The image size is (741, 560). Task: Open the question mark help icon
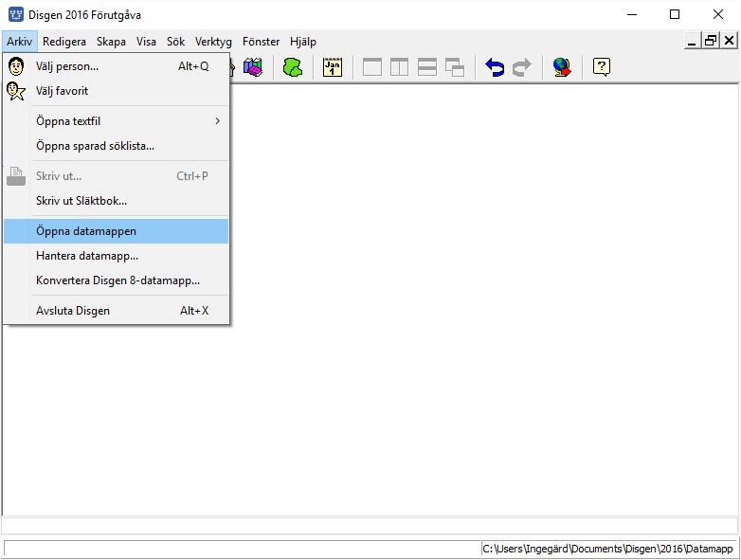coord(601,67)
